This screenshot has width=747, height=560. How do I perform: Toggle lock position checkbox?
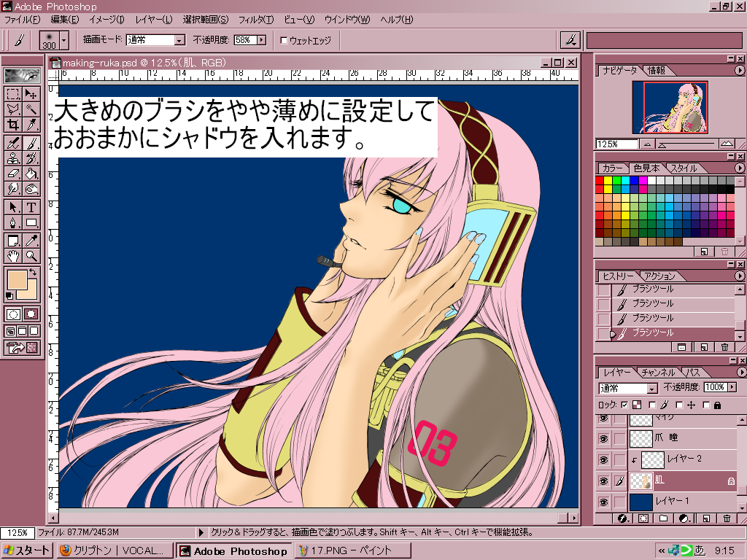pos(679,405)
